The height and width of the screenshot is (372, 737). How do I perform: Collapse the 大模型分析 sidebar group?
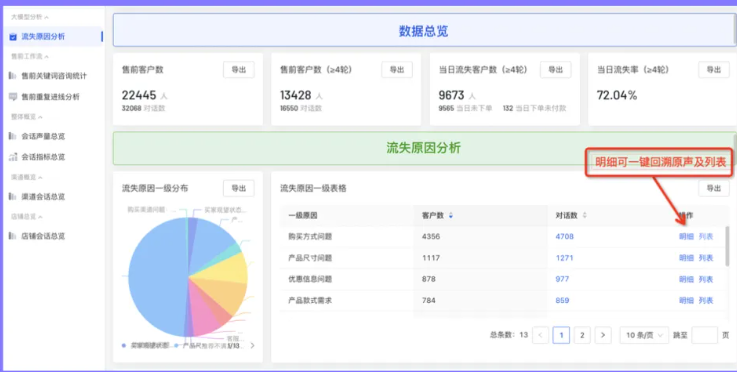point(47,17)
